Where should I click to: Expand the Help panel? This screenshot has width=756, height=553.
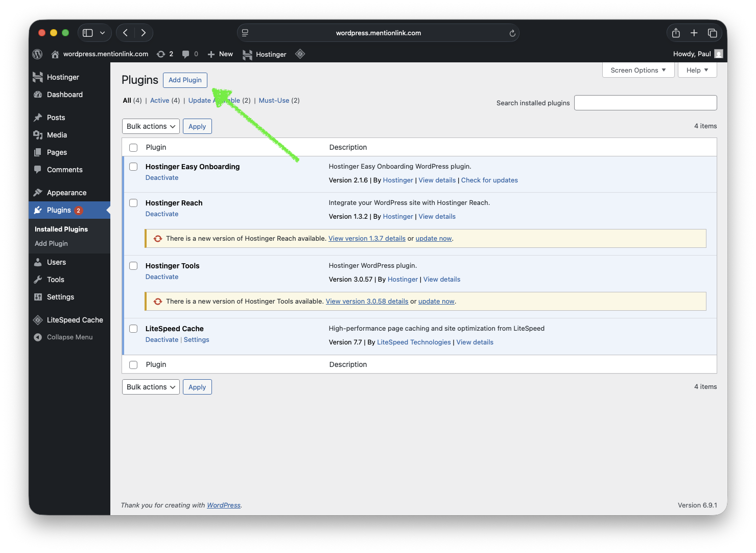697,70
